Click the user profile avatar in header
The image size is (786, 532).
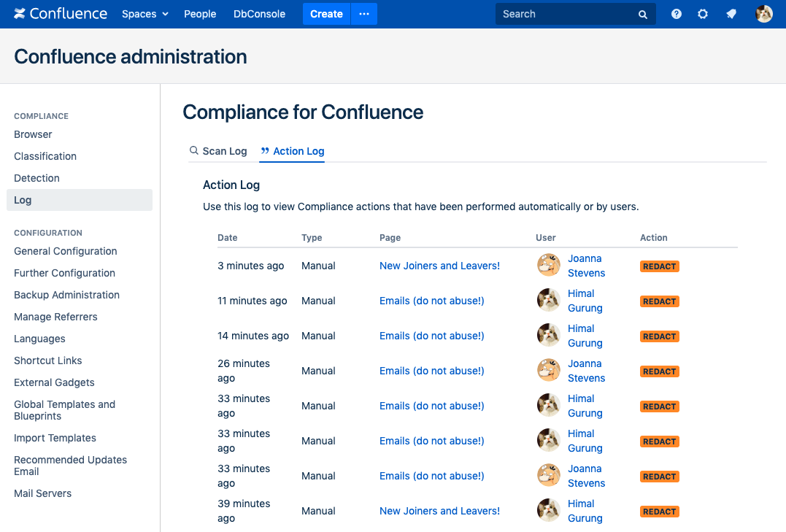[x=764, y=14]
